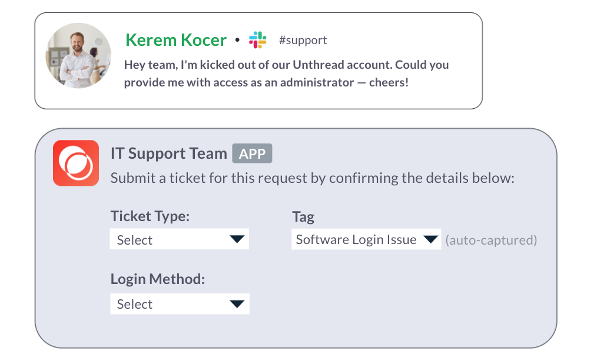Click the dropdown arrow on Login Method

[237, 303]
